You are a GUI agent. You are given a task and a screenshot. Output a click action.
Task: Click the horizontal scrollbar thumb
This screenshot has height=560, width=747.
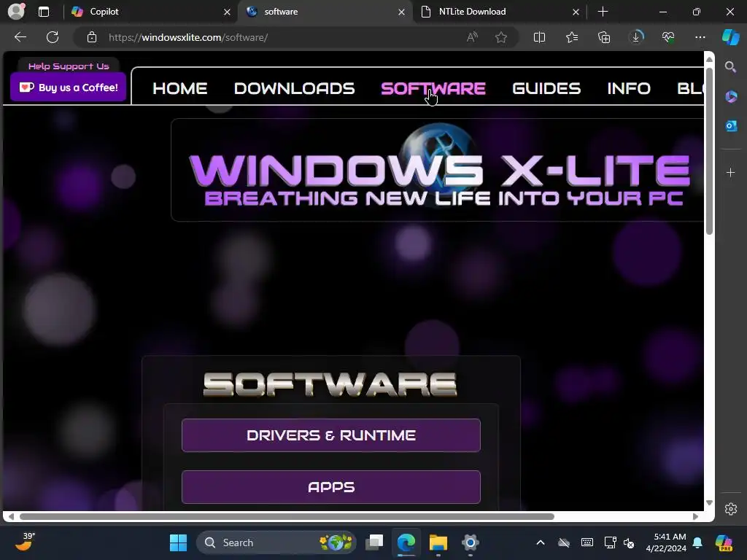pyautogui.click(x=287, y=517)
